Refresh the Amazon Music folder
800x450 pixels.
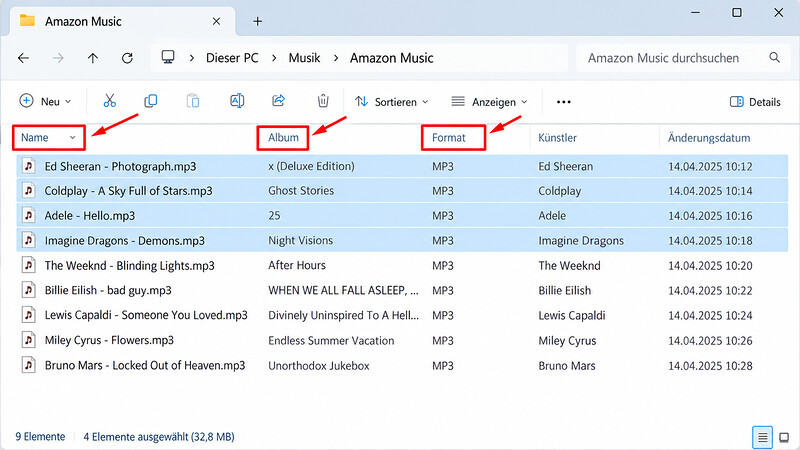pos(128,58)
